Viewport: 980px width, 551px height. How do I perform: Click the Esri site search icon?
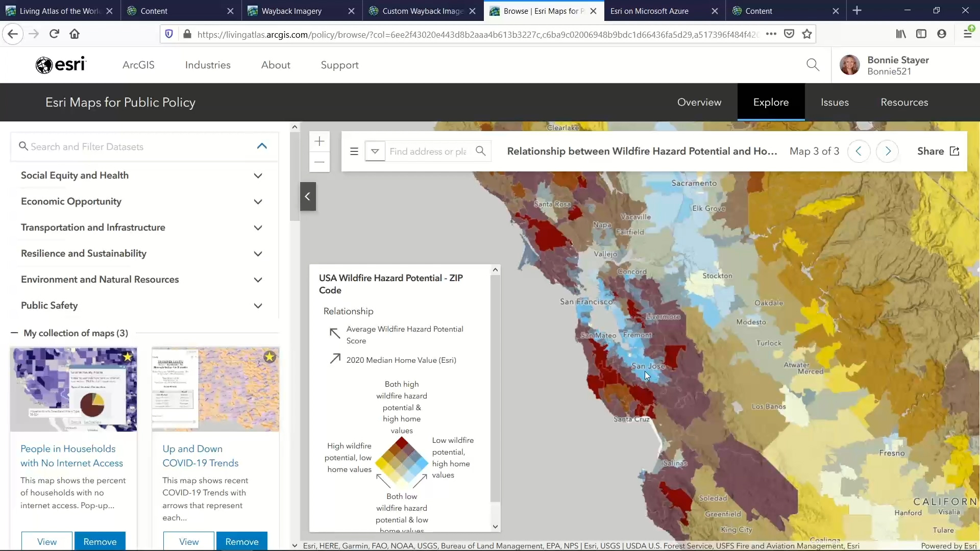coord(813,65)
